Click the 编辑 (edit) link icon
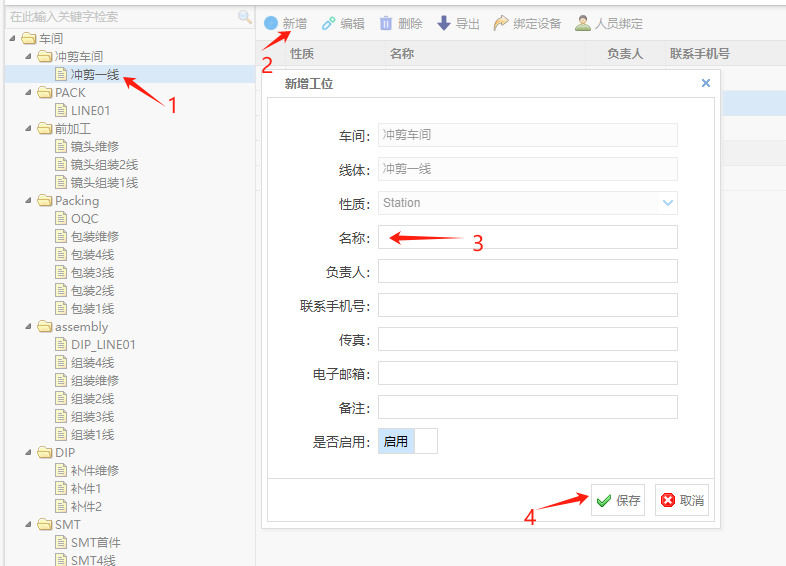Screen dimensions: 786x566 [328, 23]
